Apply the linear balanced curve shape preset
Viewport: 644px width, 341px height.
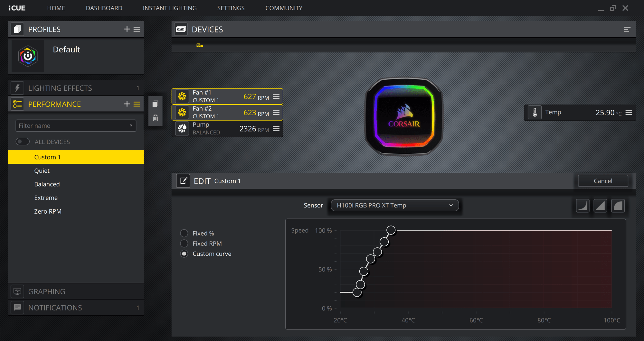click(x=600, y=206)
